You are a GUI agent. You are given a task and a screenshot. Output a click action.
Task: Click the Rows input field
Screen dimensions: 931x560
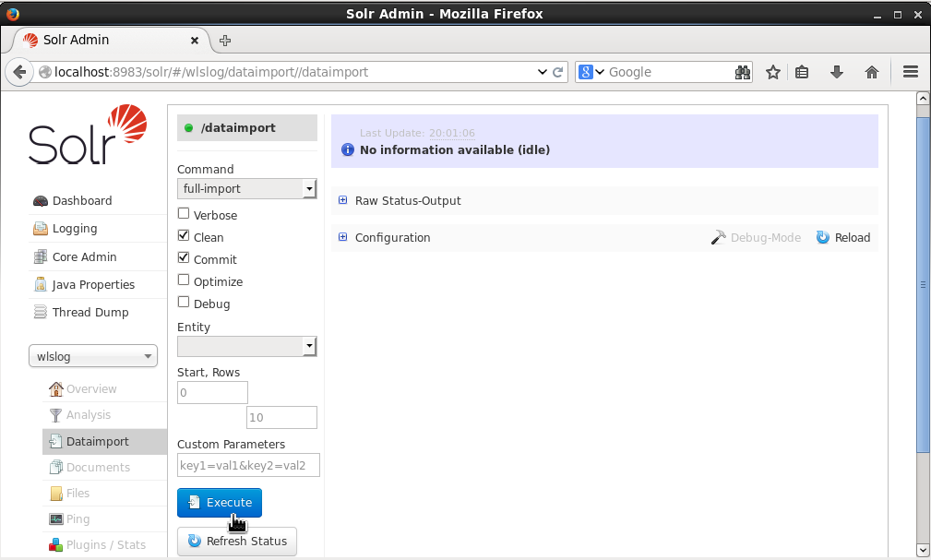tap(281, 418)
